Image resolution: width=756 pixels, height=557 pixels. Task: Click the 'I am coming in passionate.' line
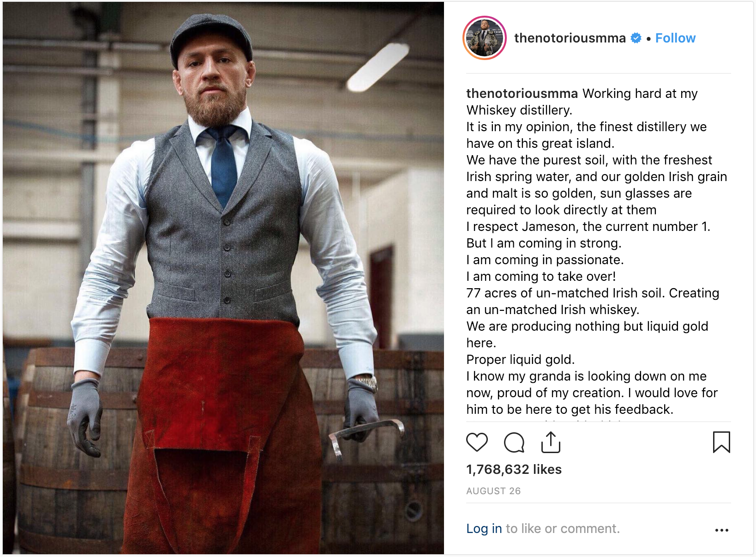545,260
